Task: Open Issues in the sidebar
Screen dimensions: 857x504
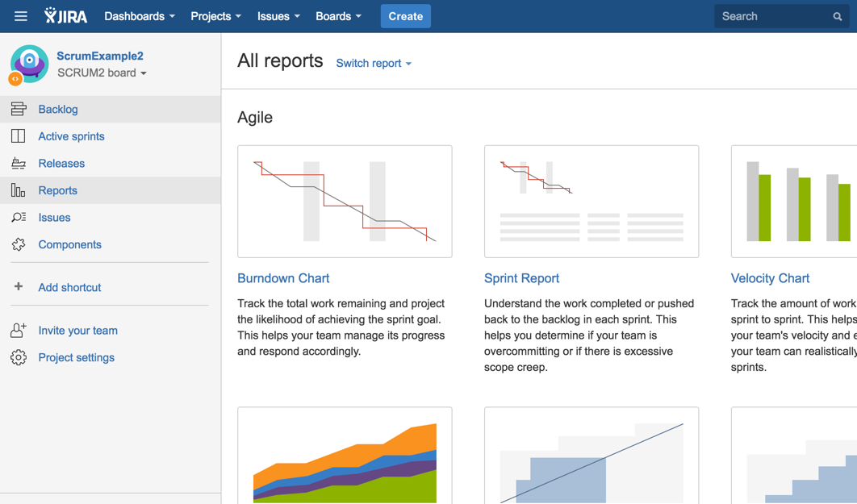Action: [54, 218]
